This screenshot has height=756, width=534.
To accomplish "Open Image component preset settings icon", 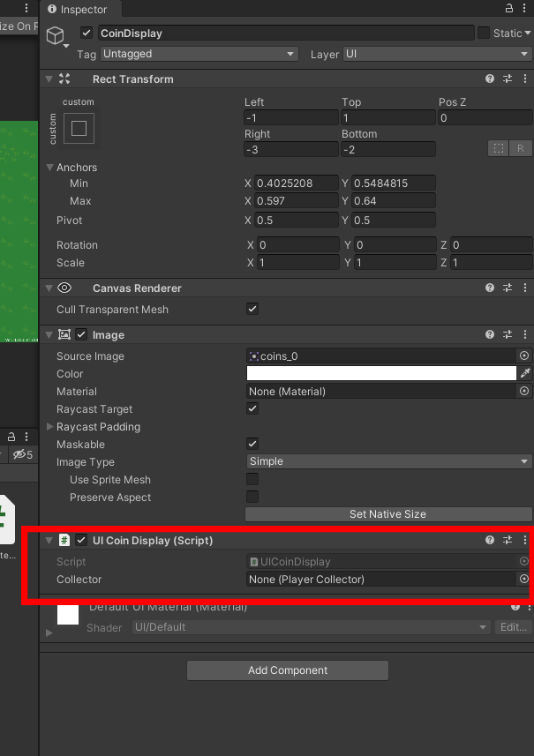I will (x=508, y=334).
